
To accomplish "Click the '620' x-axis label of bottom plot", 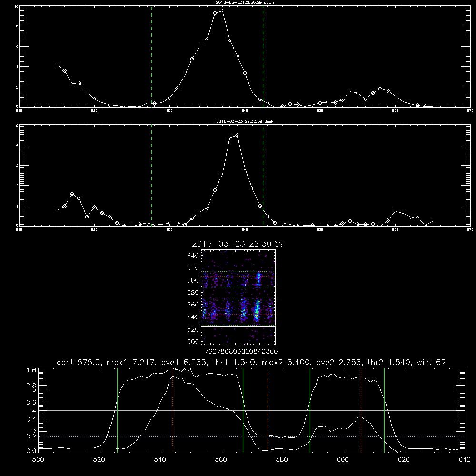I will pyautogui.click(x=404, y=459).
